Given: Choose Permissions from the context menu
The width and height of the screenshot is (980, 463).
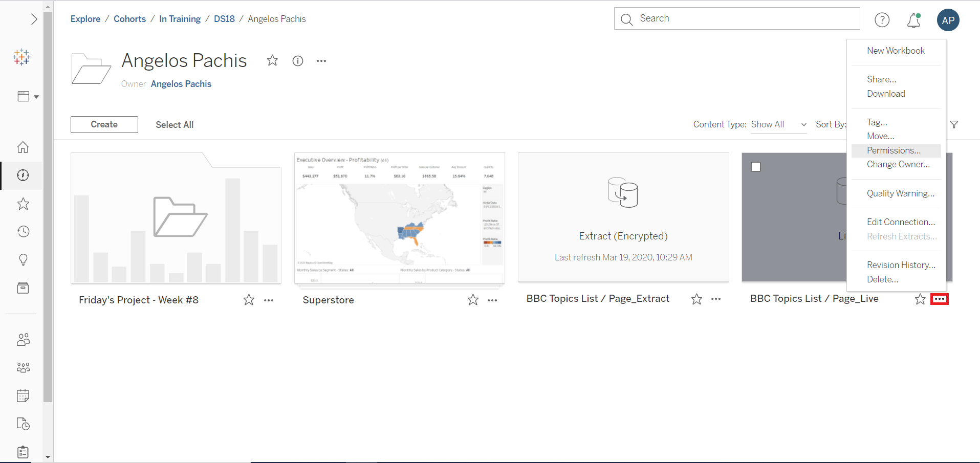Looking at the screenshot, I should 894,150.
